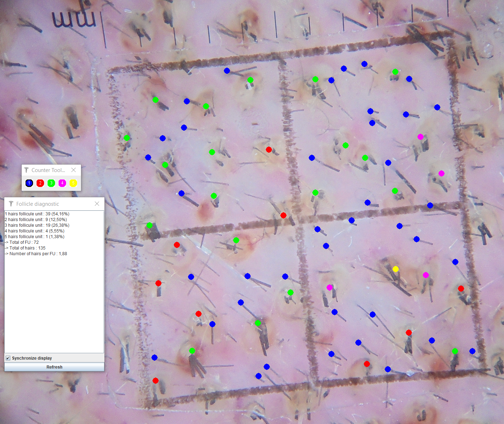Pick the magenta counter type 4
504x424 pixels.
62,183
